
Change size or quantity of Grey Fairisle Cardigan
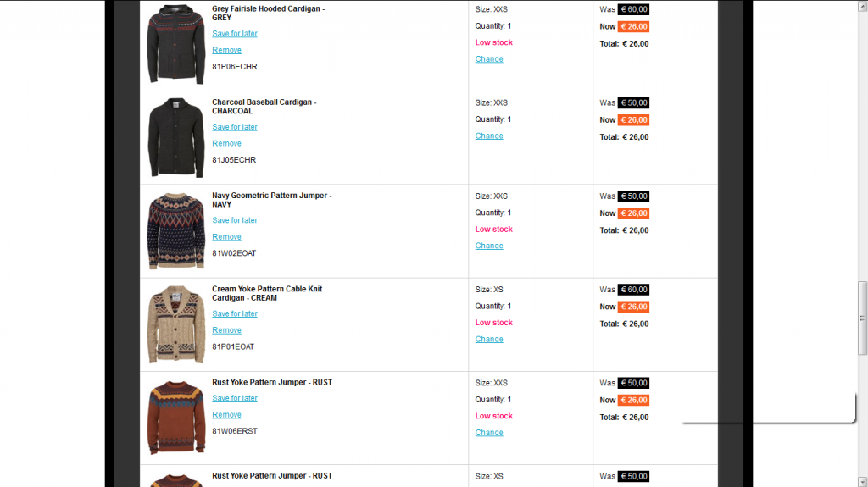(489, 59)
